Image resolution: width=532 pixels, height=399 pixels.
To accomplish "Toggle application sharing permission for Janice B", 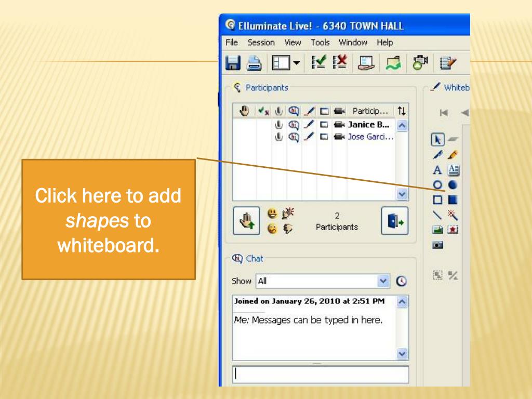I will [324, 125].
